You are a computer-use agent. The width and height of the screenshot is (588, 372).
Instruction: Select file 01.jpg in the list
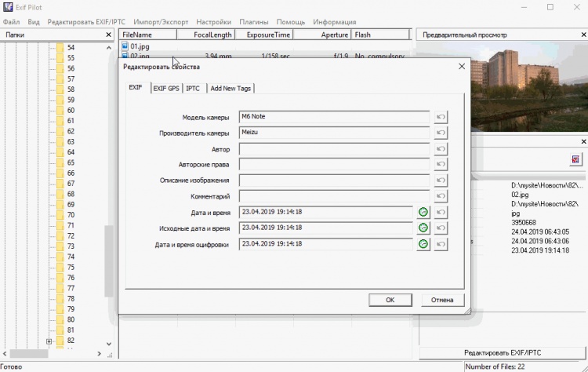pyautogui.click(x=140, y=46)
